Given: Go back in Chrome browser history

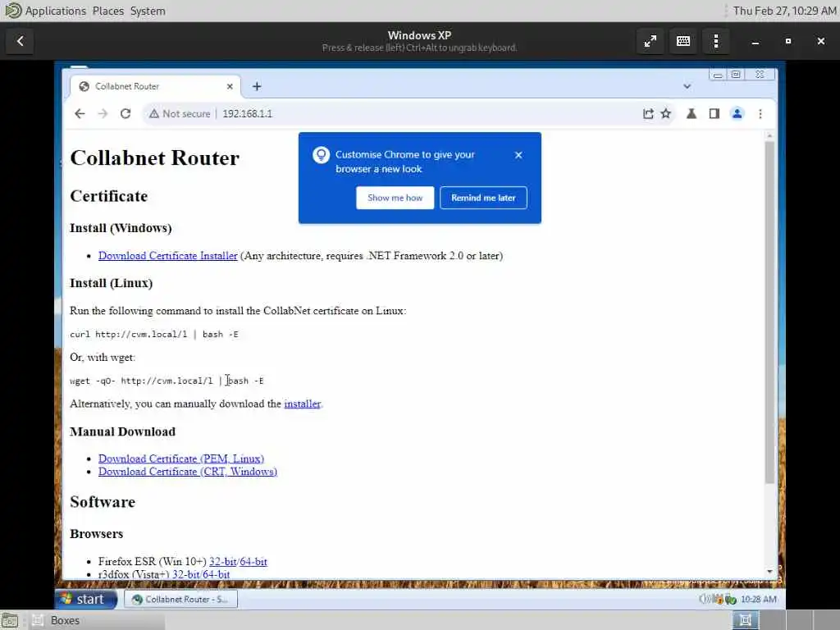Looking at the screenshot, I should point(80,113).
